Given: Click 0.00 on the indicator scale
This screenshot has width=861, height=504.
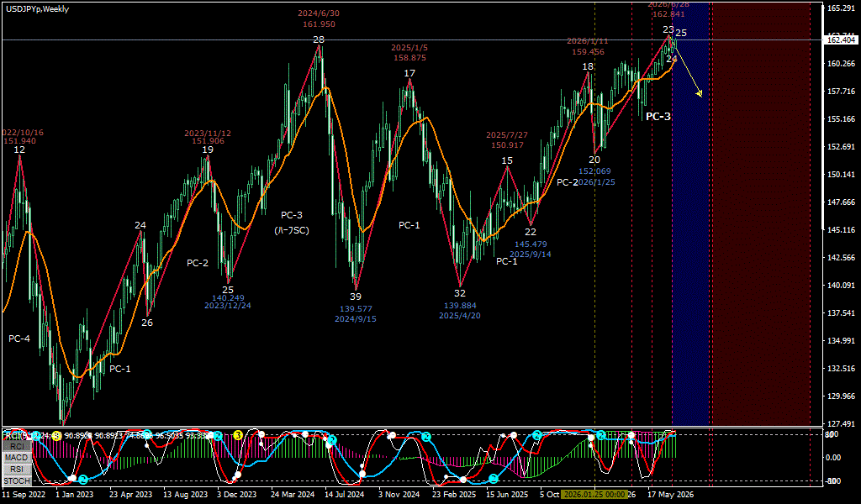Looking at the screenshot, I should click(x=835, y=458).
